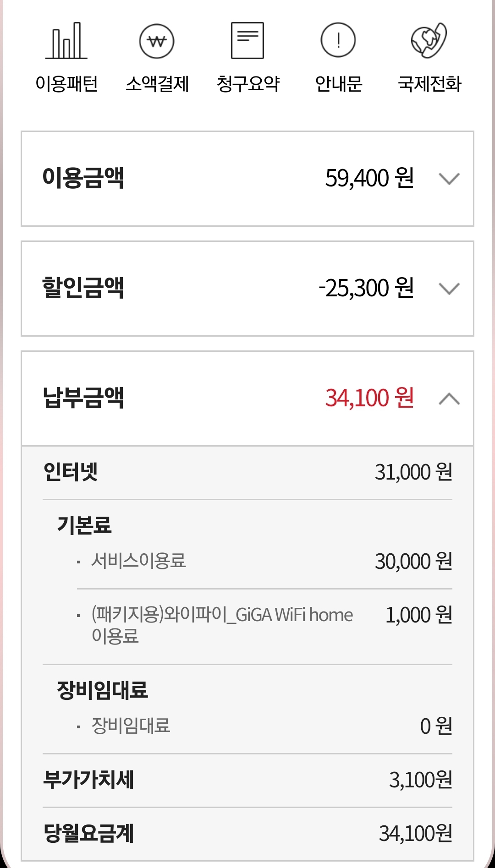Open the 이용패턴 bar chart icon

pos(66,41)
